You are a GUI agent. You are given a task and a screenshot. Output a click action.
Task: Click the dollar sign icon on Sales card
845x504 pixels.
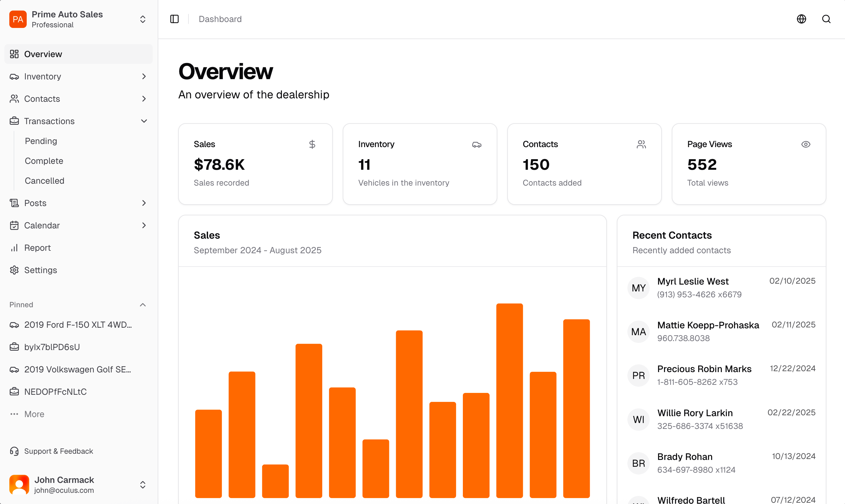coord(312,144)
